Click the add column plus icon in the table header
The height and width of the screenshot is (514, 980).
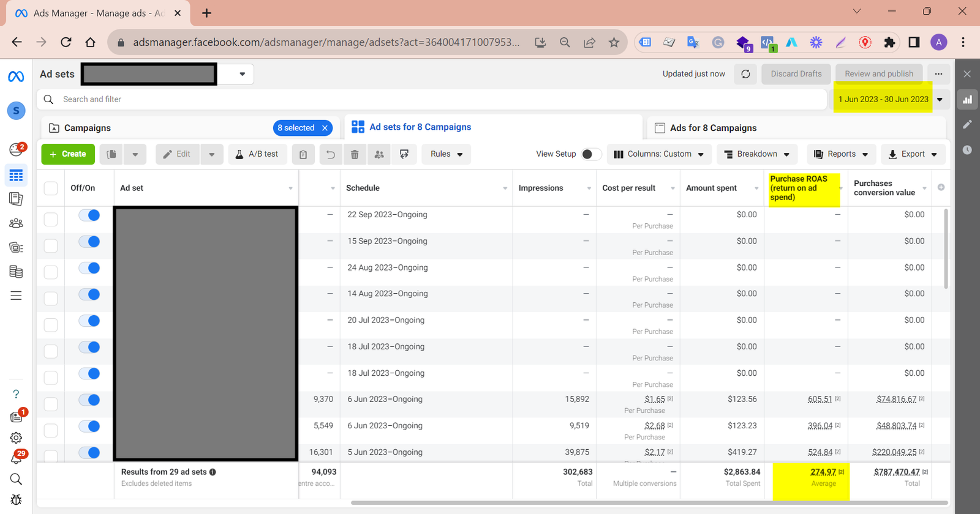pyautogui.click(x=941, y=187)
